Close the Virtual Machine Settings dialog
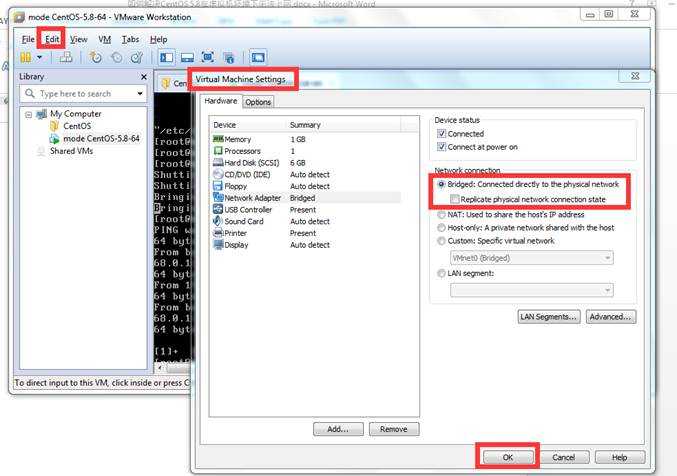Image resolution: width=677 pixels, height=476 pixels. tap(635, 76)
